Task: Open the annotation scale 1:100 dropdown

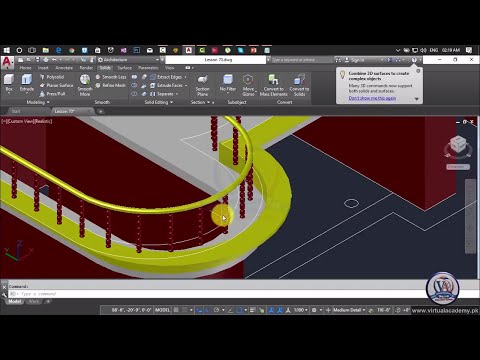Action: 300,310
